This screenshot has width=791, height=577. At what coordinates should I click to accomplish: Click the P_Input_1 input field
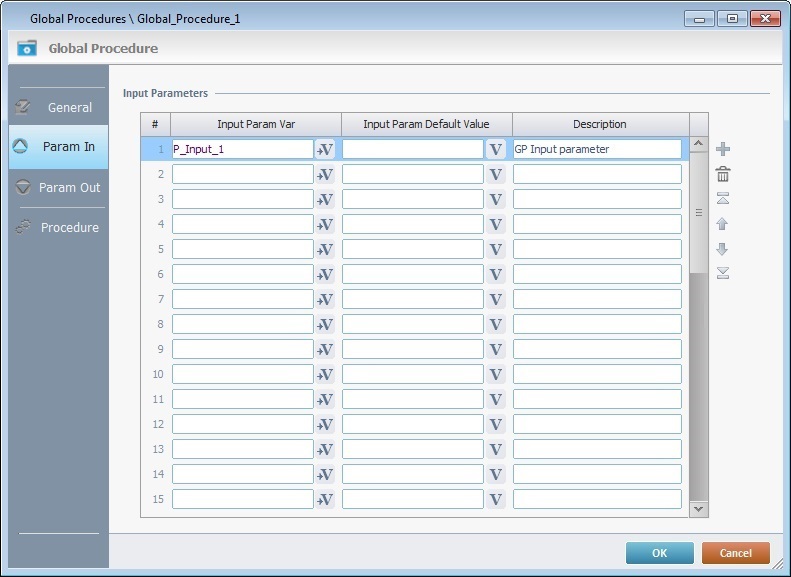(x=242, y=149)
